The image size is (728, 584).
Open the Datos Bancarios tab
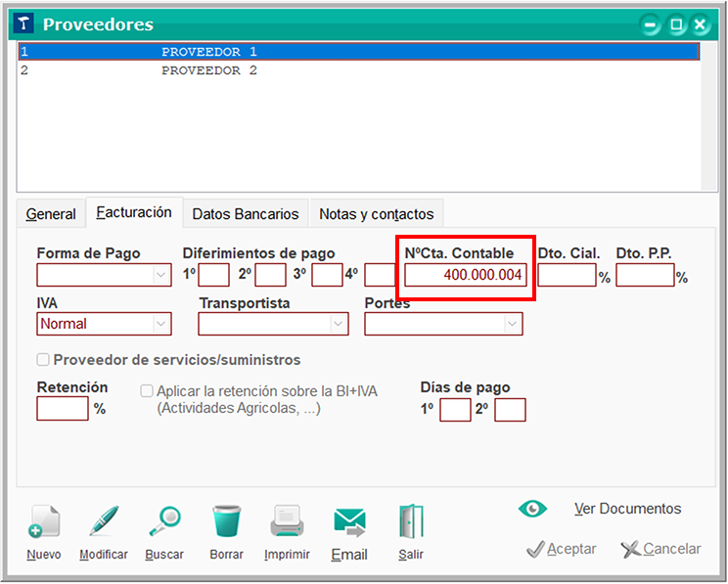point(246,214)
